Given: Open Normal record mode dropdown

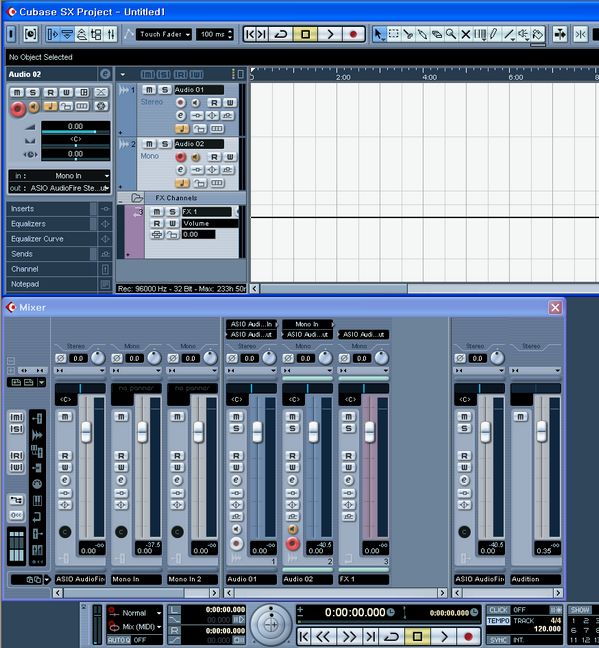Looking at the screenshot, I should 135,613.
